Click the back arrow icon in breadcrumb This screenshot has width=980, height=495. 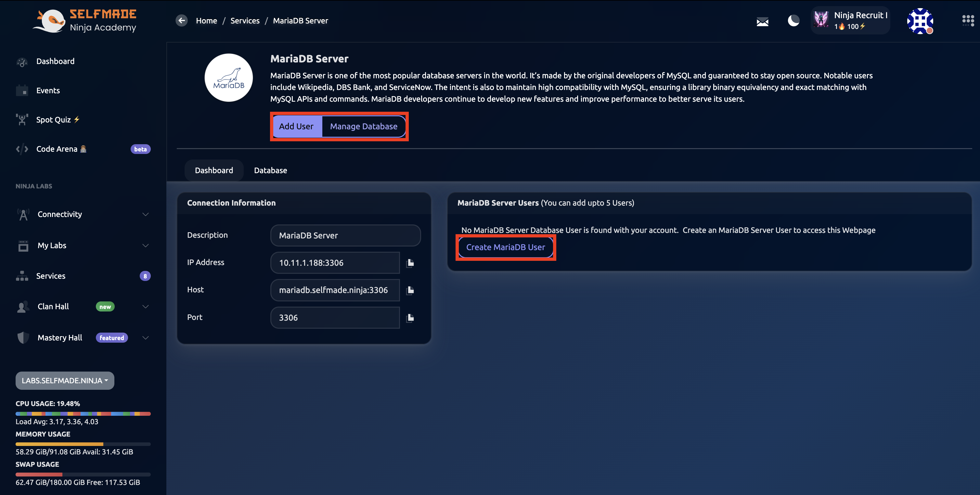(x=181, y=20)
